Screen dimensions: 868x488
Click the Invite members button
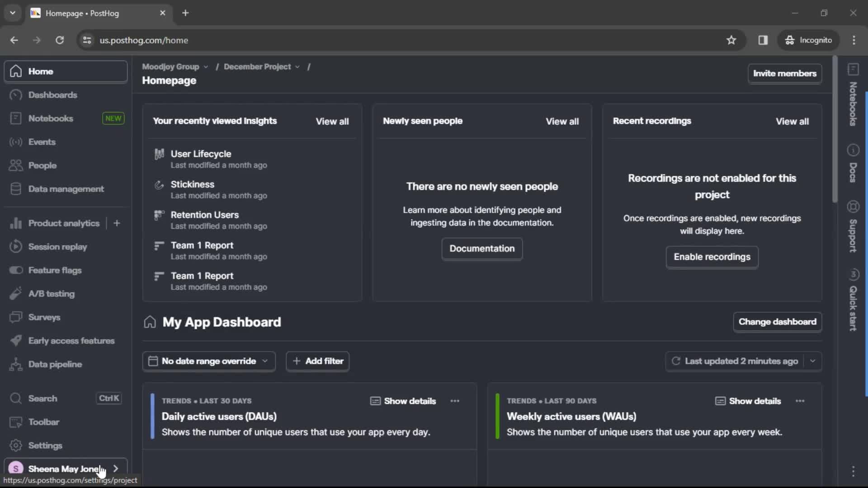coord(784,73)
